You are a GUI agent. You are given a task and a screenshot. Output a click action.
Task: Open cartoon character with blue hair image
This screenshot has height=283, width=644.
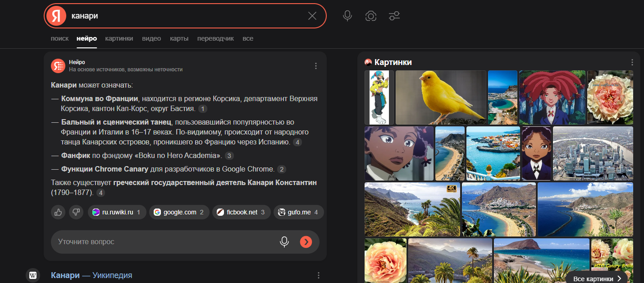pos(379,97)
